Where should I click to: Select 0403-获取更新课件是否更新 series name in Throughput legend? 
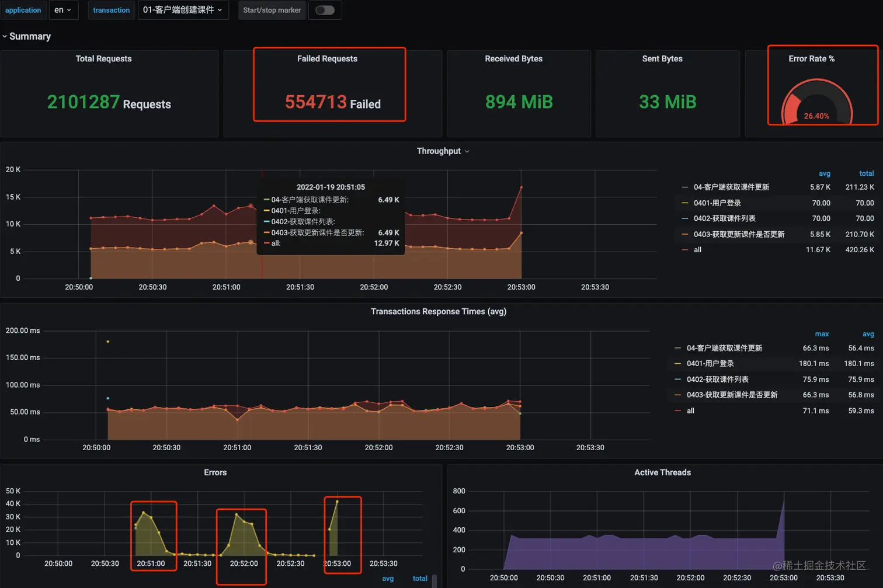[x=739, y=234]
